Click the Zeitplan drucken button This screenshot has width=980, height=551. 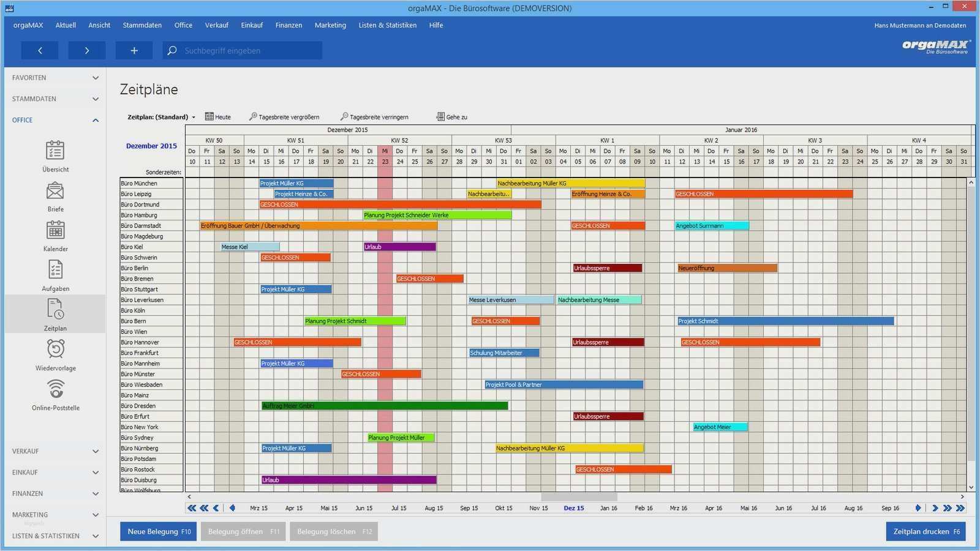[x=926, y=531]
